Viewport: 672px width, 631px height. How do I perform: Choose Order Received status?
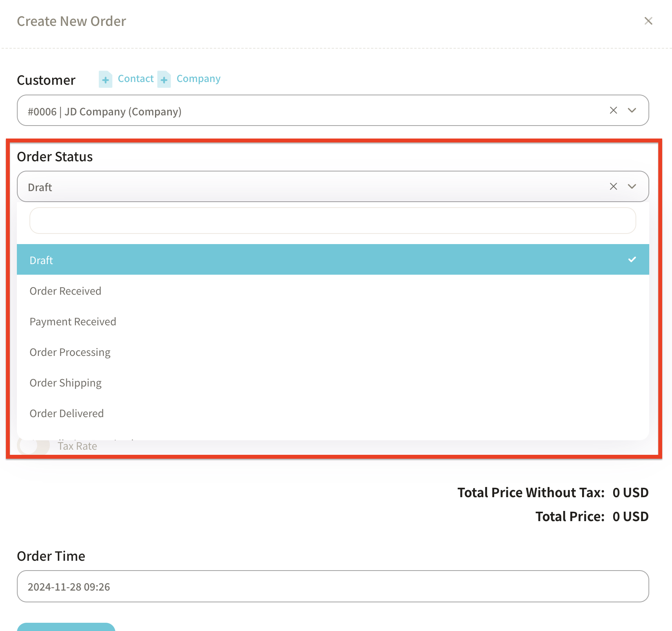[x=66, y=291]
